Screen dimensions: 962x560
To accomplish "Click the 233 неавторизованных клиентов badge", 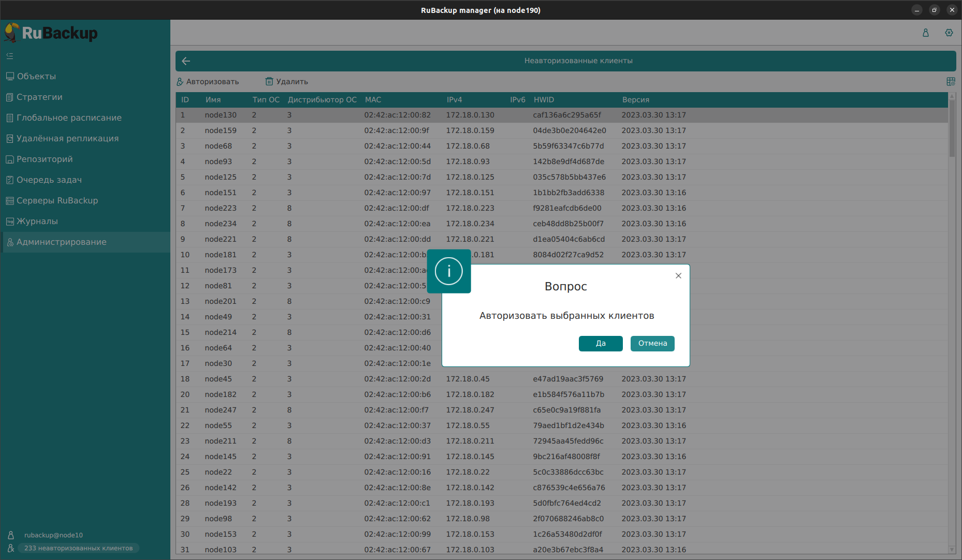I will (78, 548).
